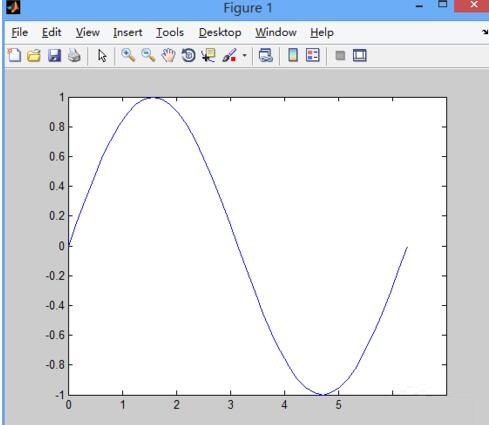The width and height of the screenshot is (489, 425).
Task: Click the x-axis label 3
Action: 231,405
